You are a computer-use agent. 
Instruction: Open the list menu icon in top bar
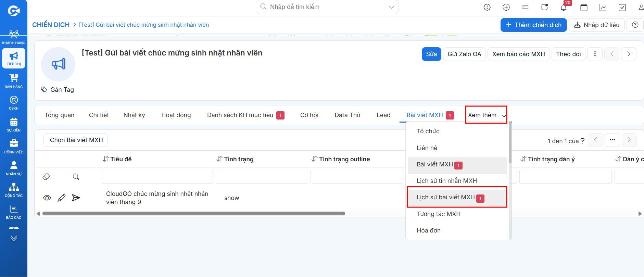525,7
